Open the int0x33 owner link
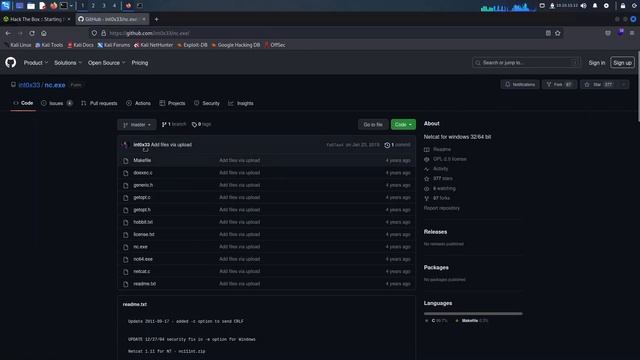This screenshot has height=360, width=640. pos(29,85)
